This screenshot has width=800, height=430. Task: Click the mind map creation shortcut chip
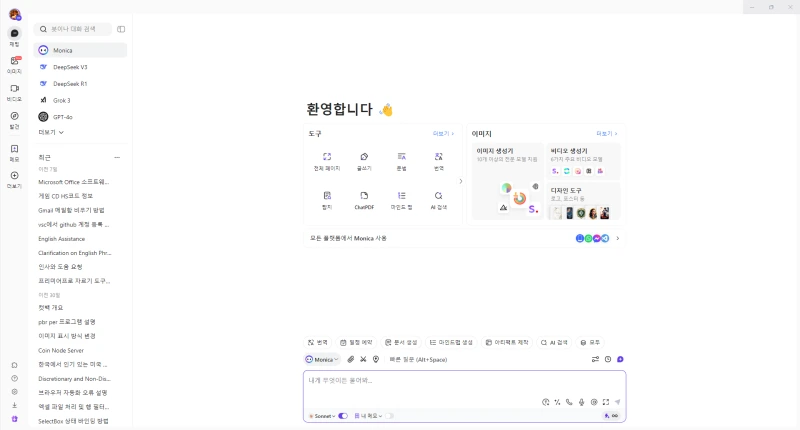pos(451,342)
